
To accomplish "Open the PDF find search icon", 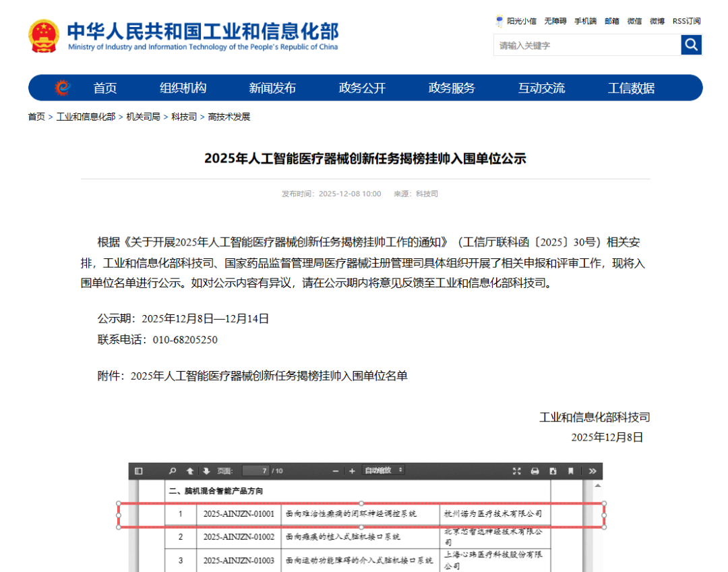I will pos(173,471).
